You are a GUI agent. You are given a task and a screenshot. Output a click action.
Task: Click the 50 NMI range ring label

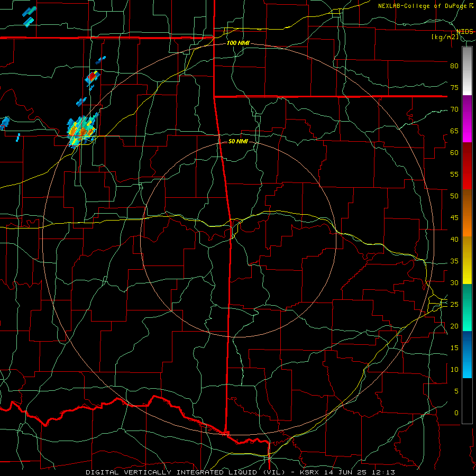tap(238, 141)
